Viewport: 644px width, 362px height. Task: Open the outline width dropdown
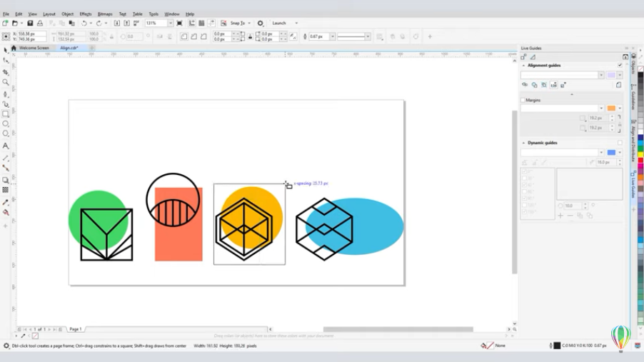pos(333,36)
